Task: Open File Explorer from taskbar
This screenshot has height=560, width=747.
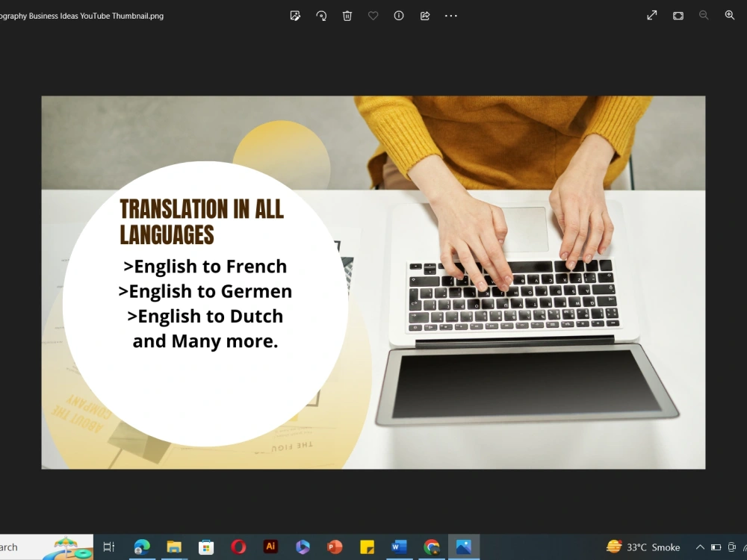Action: tap(174, 547)
